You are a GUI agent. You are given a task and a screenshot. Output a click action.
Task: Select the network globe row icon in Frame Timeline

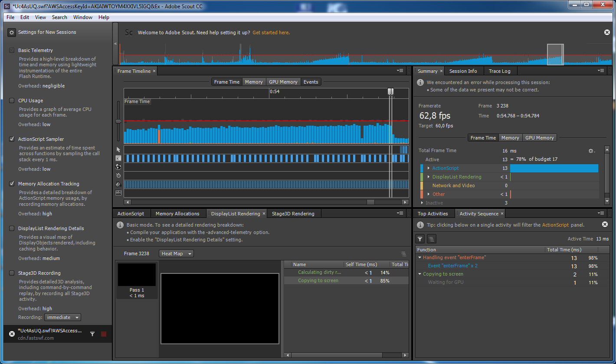pos(118,167)
